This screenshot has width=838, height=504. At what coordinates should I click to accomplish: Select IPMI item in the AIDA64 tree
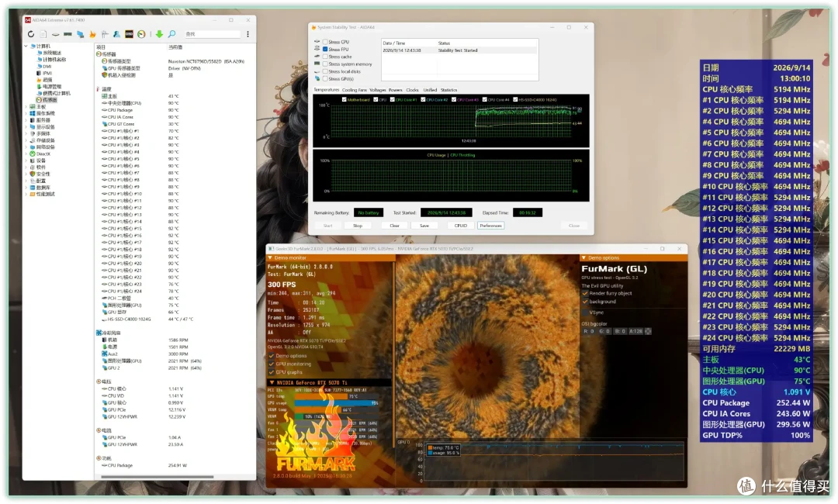(44, 73)
